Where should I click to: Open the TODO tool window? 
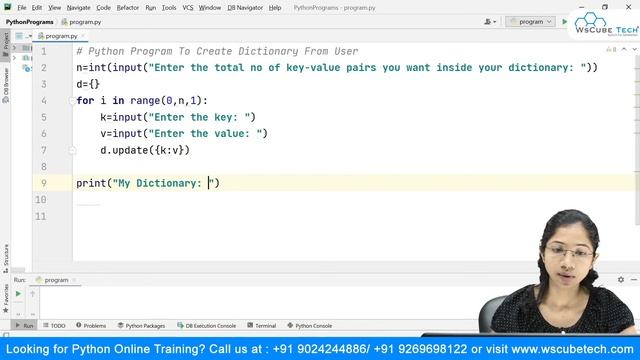coord(54,326)
